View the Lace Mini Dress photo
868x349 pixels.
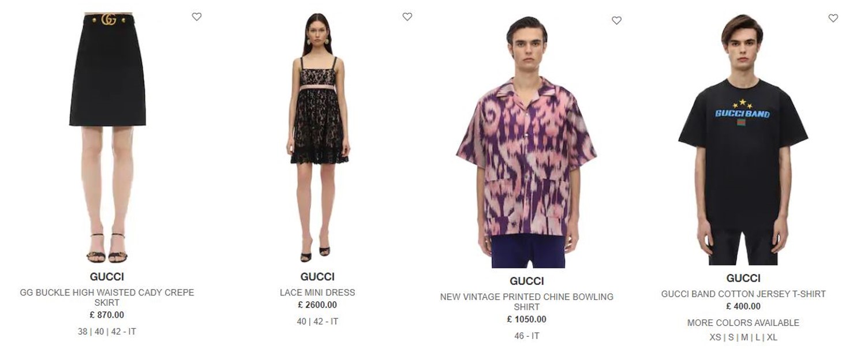click(x=317, y=138)
